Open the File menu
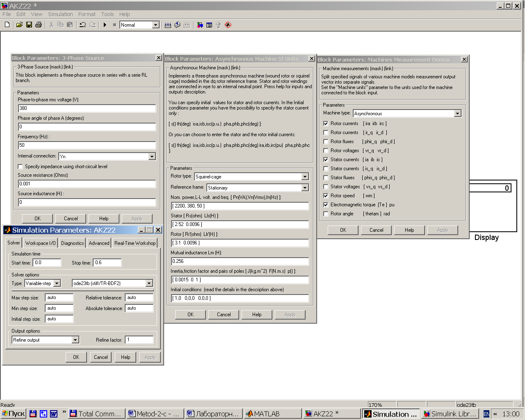 pyautogui.click(x=7, y=14)
